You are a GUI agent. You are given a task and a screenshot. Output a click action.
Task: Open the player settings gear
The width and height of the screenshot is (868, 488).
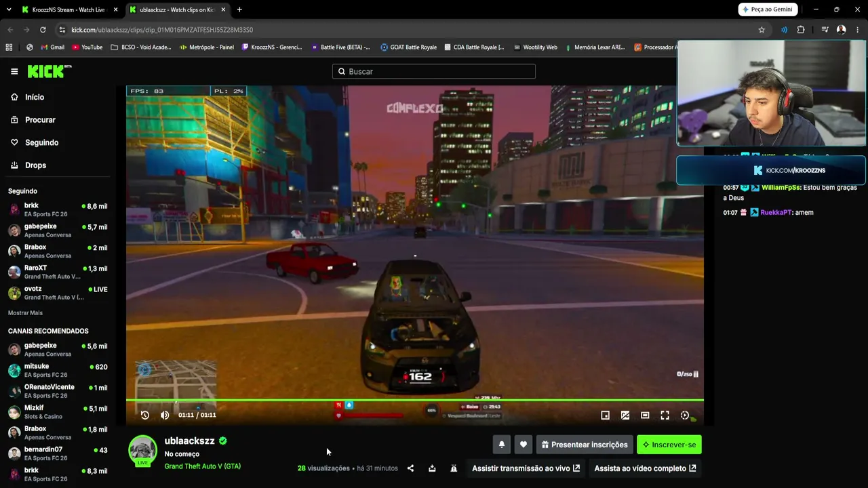coord(685,415)
